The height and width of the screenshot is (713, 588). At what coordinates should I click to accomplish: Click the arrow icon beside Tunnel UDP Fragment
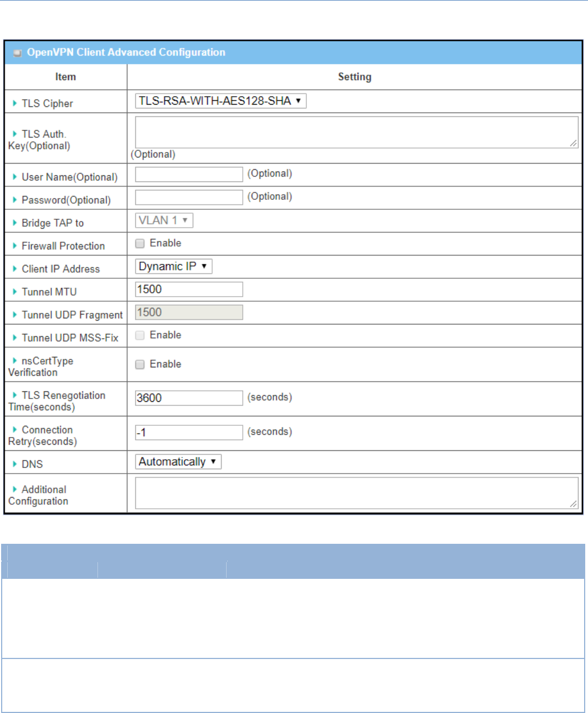pos(14,314)
